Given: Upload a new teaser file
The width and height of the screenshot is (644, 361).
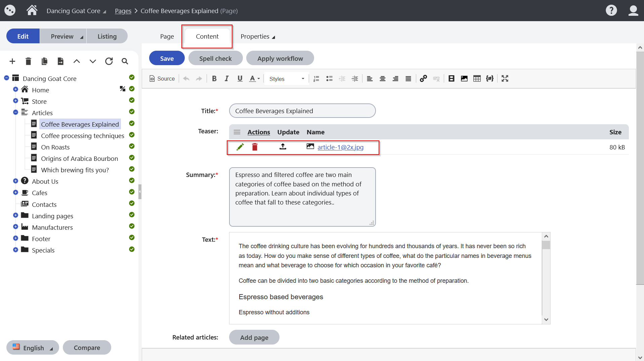Looking at the screenshot, I should pos(283,147).
